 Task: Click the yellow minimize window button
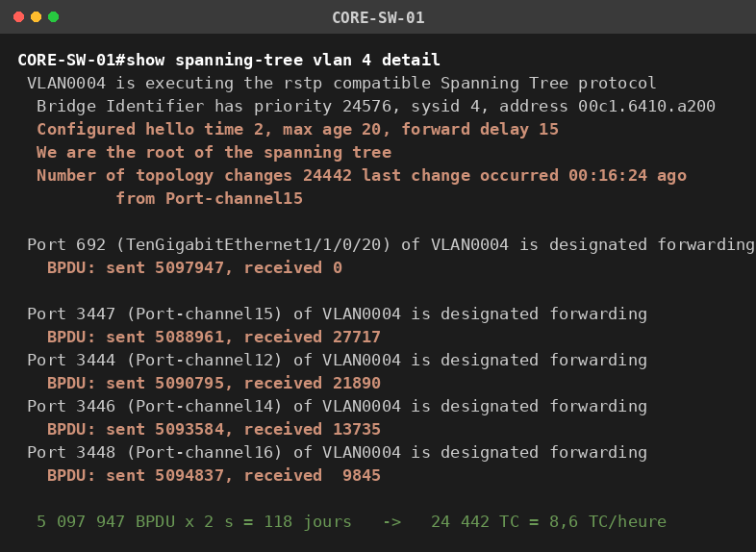37,17
